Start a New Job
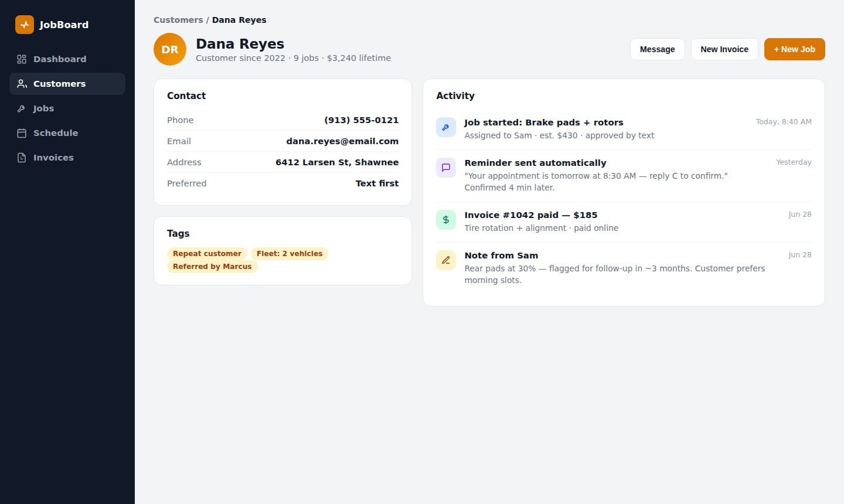Image resolution: width=844 pixels, height=504 pixels. pyautogui.click(x=795, y=49)
